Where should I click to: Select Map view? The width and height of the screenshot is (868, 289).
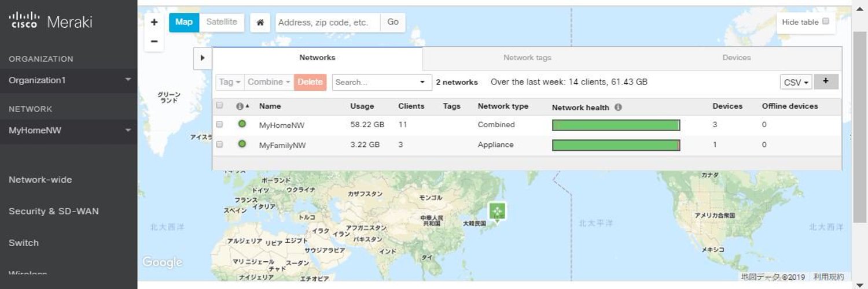tap(184, 23)
